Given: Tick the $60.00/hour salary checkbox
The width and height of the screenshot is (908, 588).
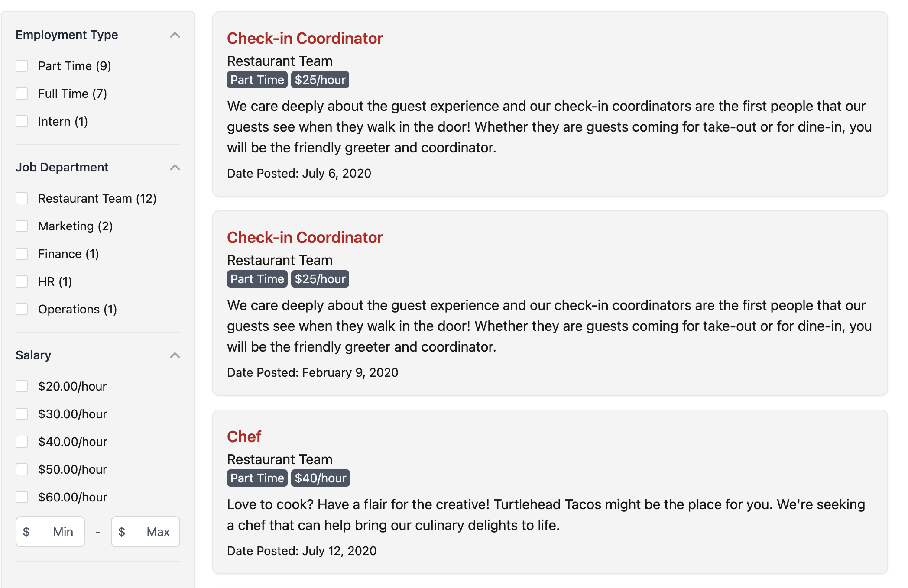Looking at the screenshot, I should (22, 497).
